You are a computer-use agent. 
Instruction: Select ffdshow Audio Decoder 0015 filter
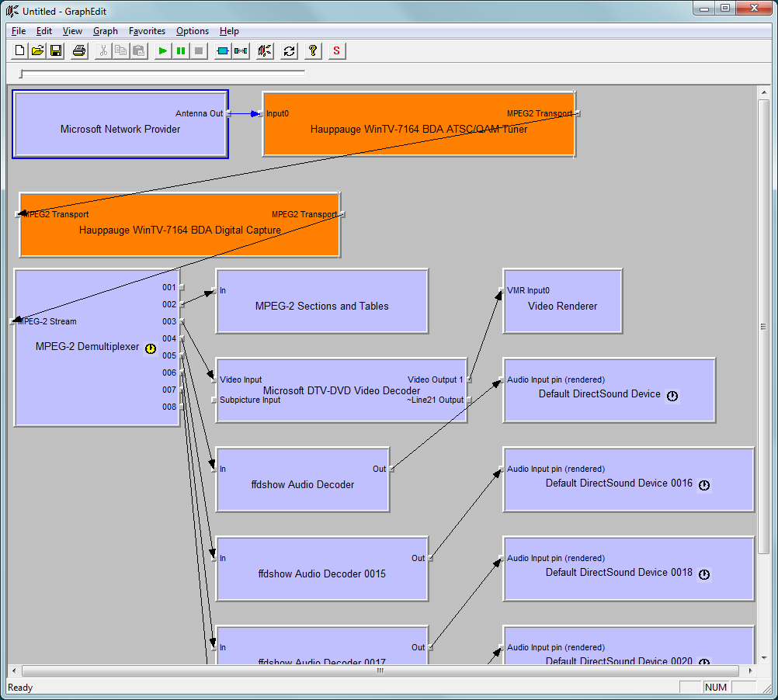[321, 569]
